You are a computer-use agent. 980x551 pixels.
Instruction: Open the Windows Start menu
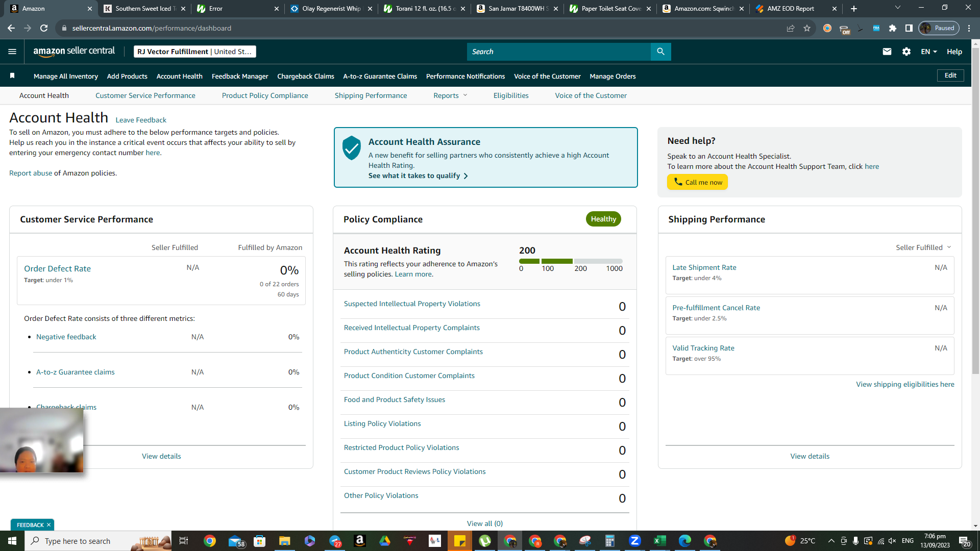coord(12,541)
